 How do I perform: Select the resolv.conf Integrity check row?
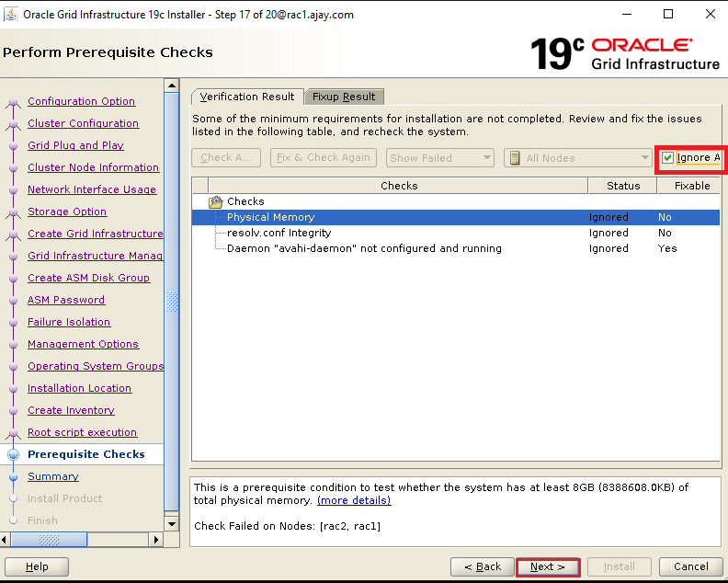click(x=456, y=233)
